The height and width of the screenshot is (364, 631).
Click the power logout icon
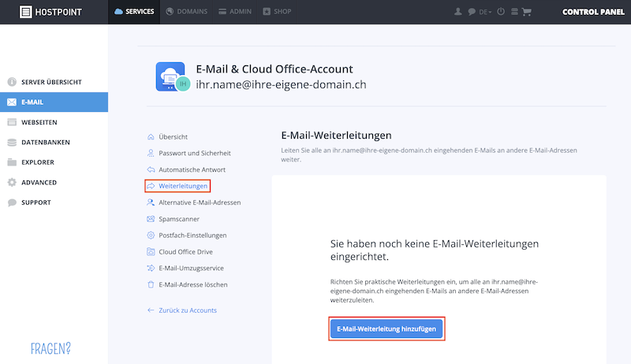(x=501, y=12)
